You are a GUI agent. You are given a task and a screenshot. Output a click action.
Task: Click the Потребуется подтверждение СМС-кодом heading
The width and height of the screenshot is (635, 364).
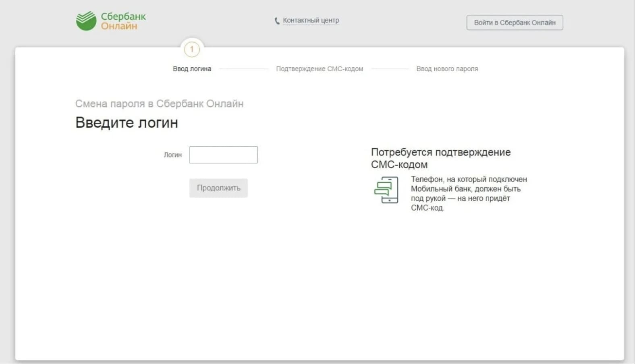pos(440,158)
